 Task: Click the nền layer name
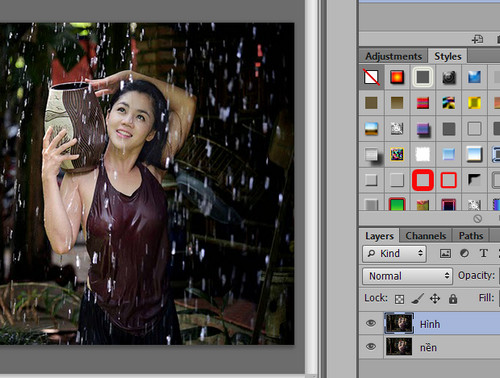click(x=428, y=347)
